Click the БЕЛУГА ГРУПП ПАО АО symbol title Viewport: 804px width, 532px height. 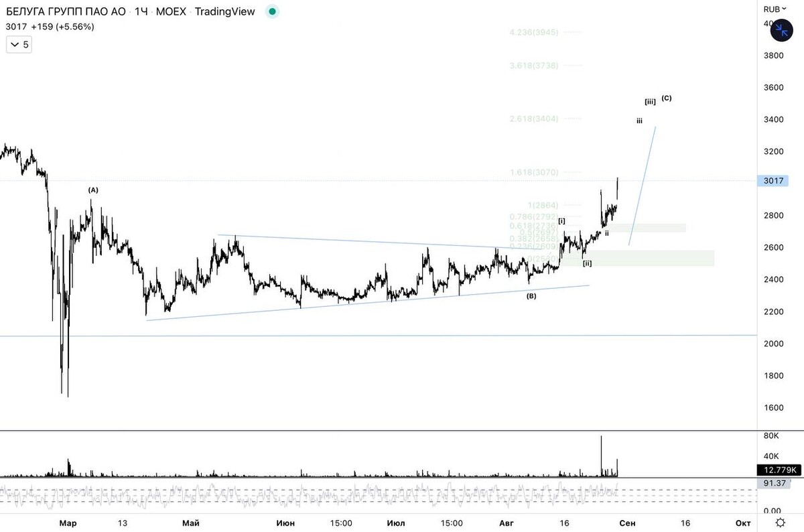point(66,11)
